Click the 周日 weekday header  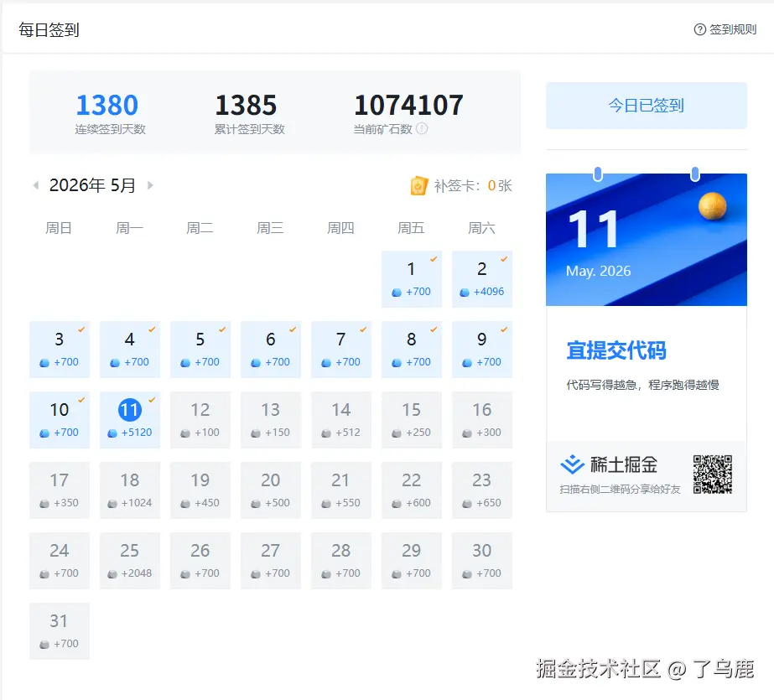click(59, 228)
